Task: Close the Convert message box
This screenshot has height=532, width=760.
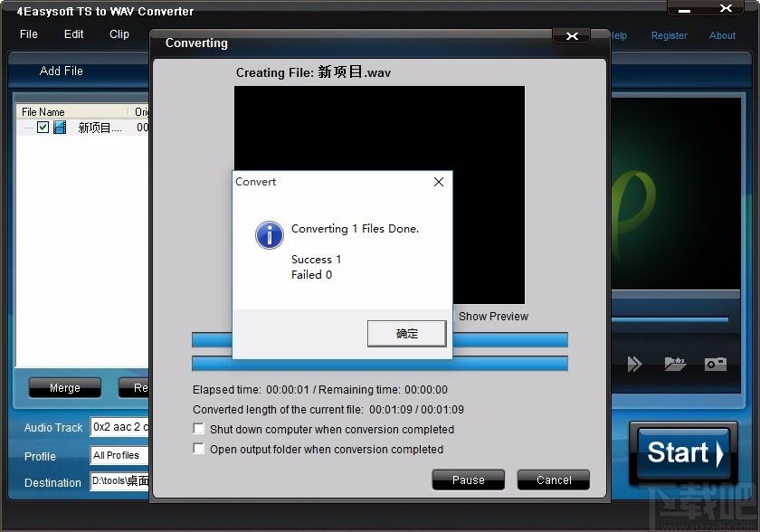Action: (439, 182)
